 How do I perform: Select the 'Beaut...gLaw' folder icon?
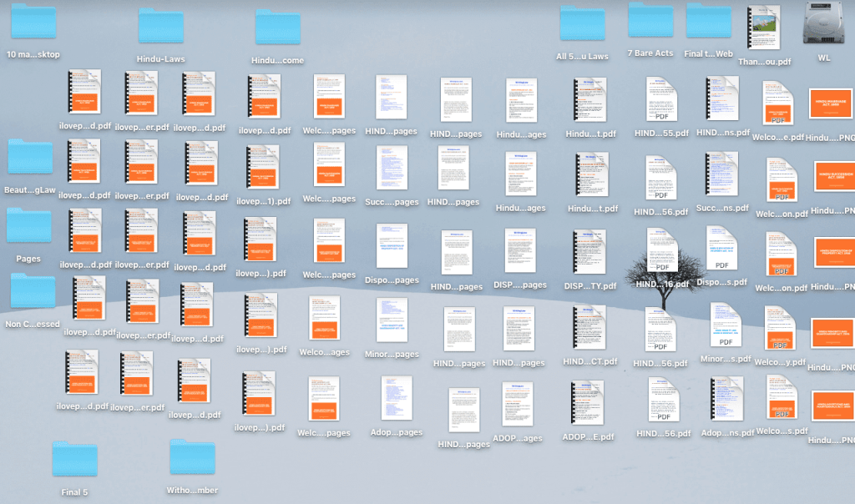pyautogui.click(x=31, y=157)
